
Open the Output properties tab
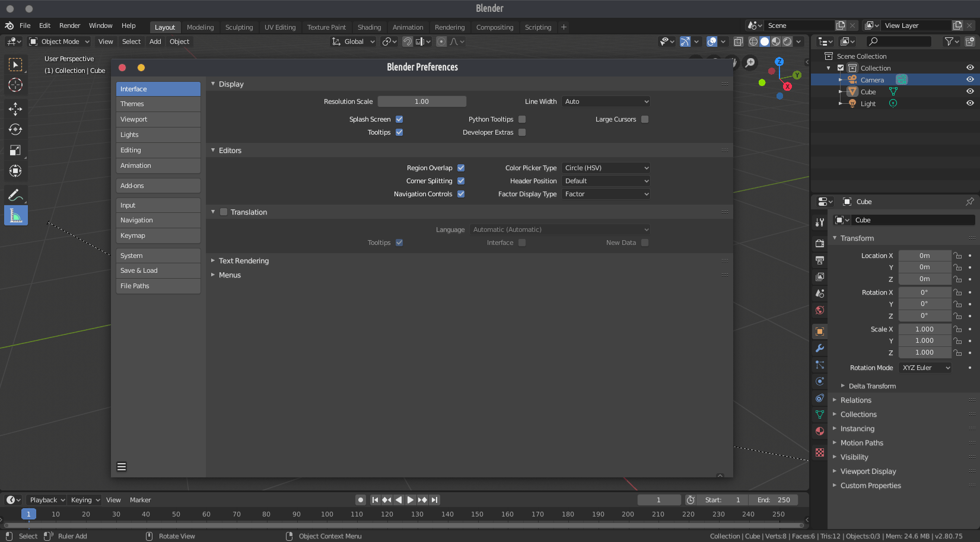820,260
